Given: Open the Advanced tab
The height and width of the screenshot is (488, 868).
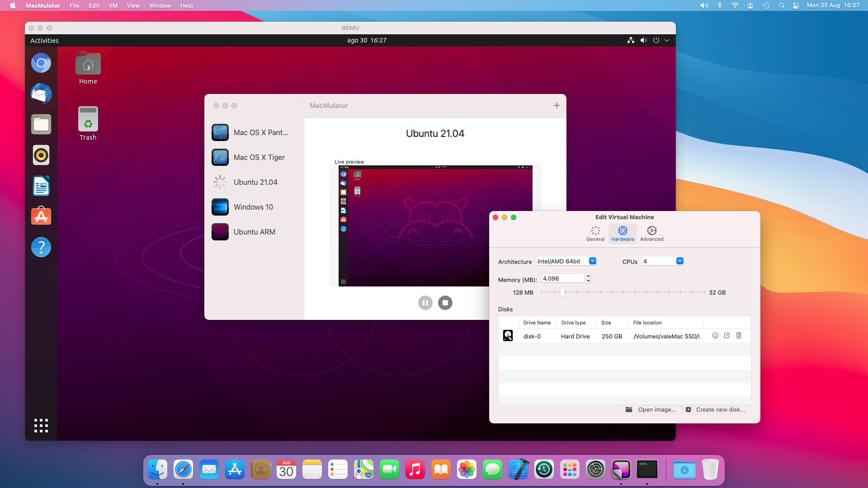Looking at the screenshot, I should (651, 234).
